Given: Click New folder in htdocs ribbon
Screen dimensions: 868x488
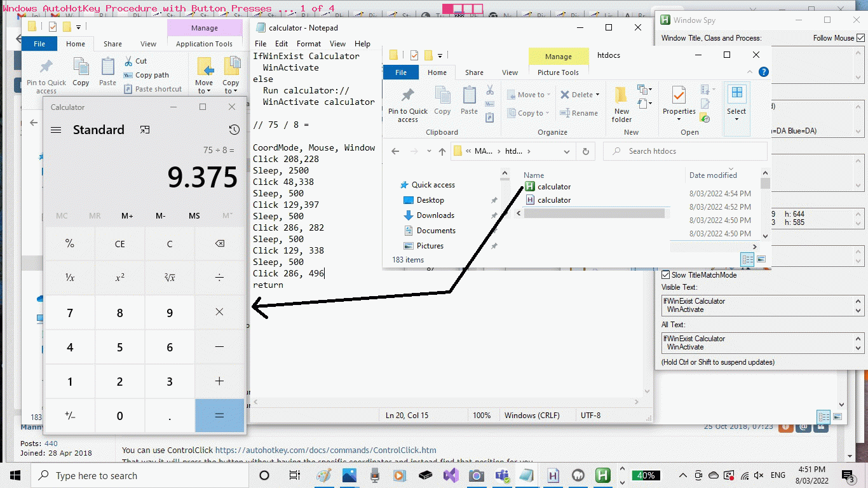Looking at the screenshot, I should (621, 105).
